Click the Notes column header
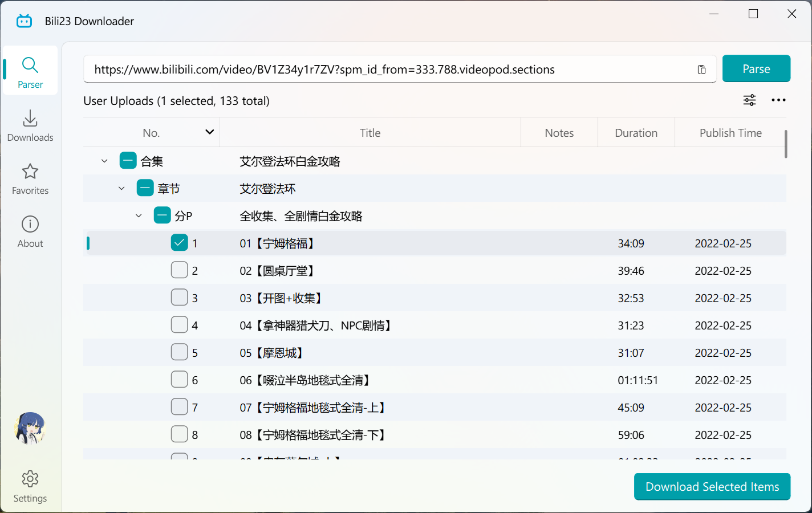This screenshot has width=812, height=513. 559,132
